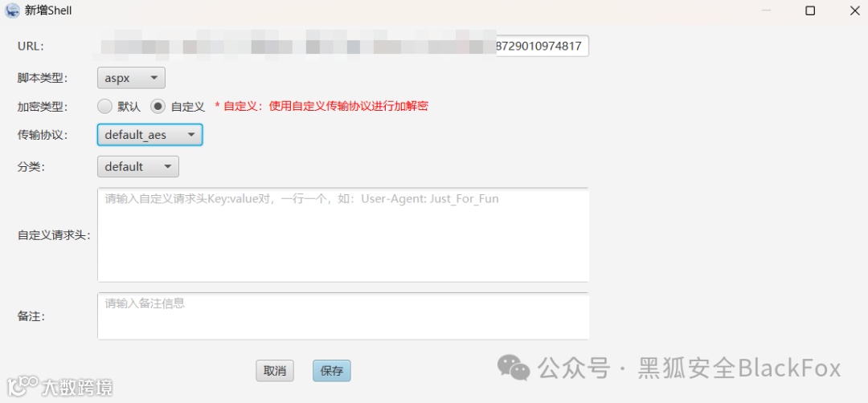Click the 传输协议 label
The width and height of the screenshot is (868, 403).
[43, 135]
